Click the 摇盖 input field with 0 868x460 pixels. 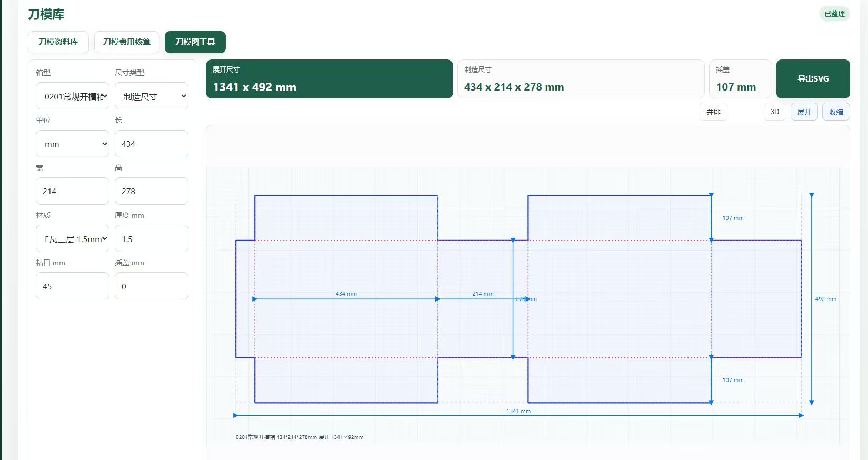(152, 286)
